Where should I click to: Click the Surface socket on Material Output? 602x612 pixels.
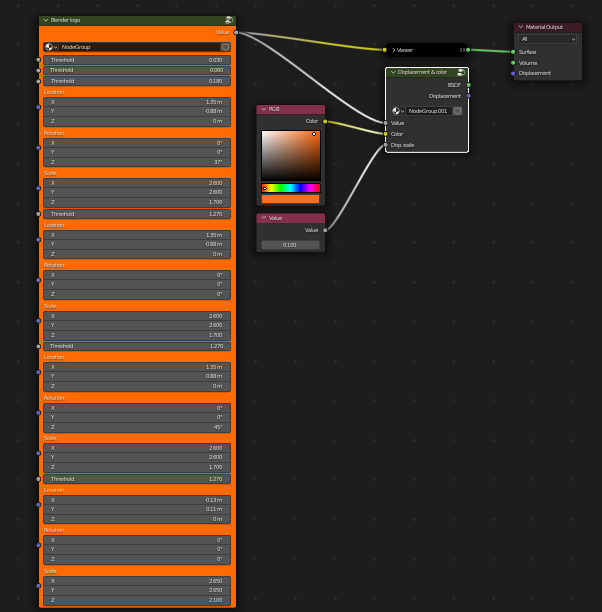(x=513, y=52)
